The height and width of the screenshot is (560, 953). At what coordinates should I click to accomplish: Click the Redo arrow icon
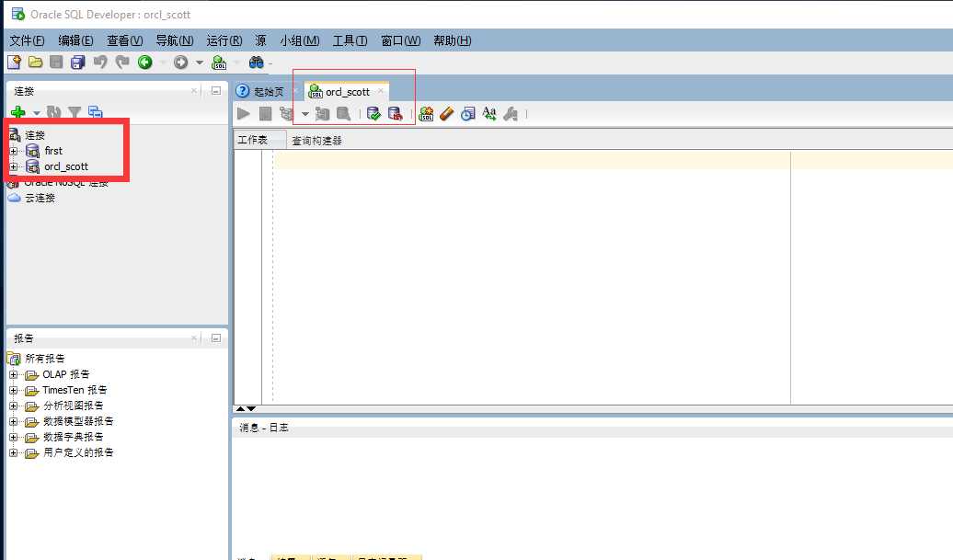point(122,62)
